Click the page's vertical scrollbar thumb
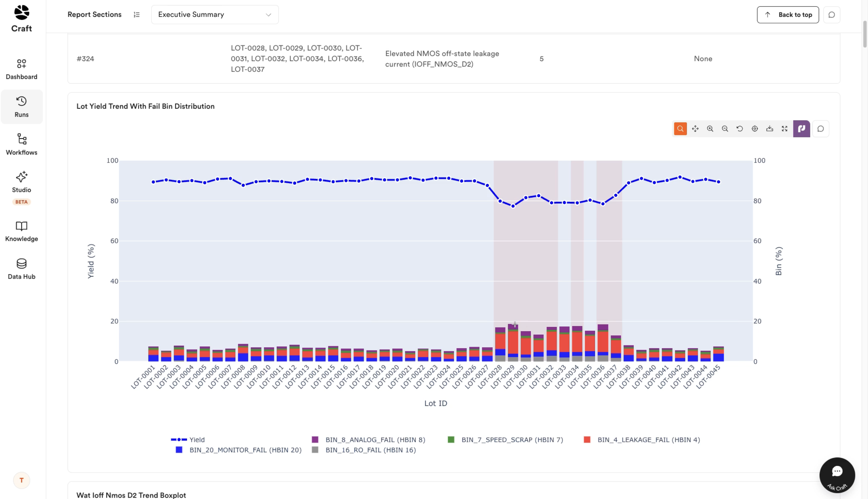Screen dimensions: 868x499 click(x=865, y=34)
